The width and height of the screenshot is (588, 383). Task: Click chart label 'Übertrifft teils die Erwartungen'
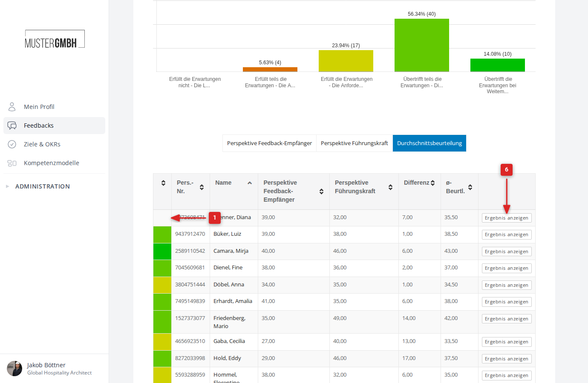422,82
